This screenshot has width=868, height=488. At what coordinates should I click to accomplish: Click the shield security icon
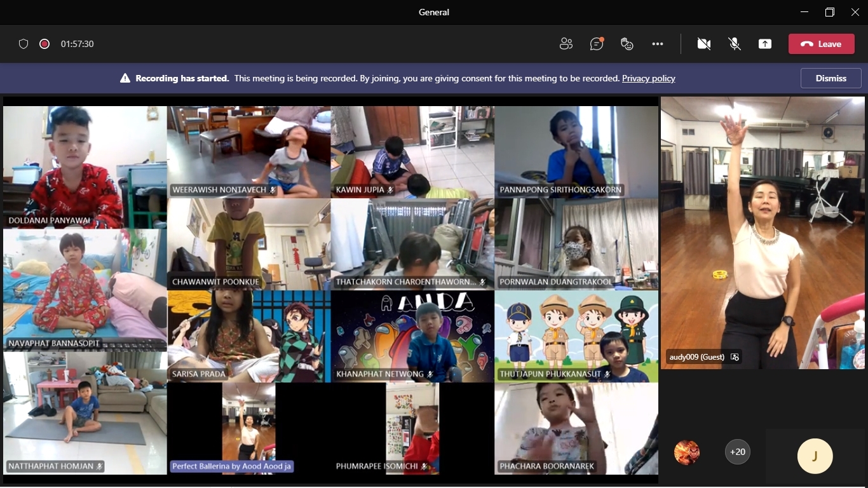pyautogui.click(x=24, y=44)
